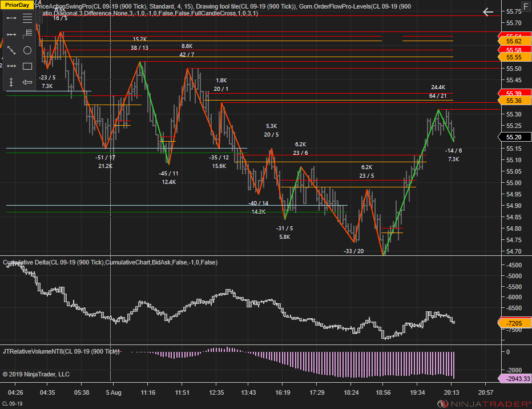Click the Cumulative Delta indicator label
532x409 pixels.
(x=110, y=262)
